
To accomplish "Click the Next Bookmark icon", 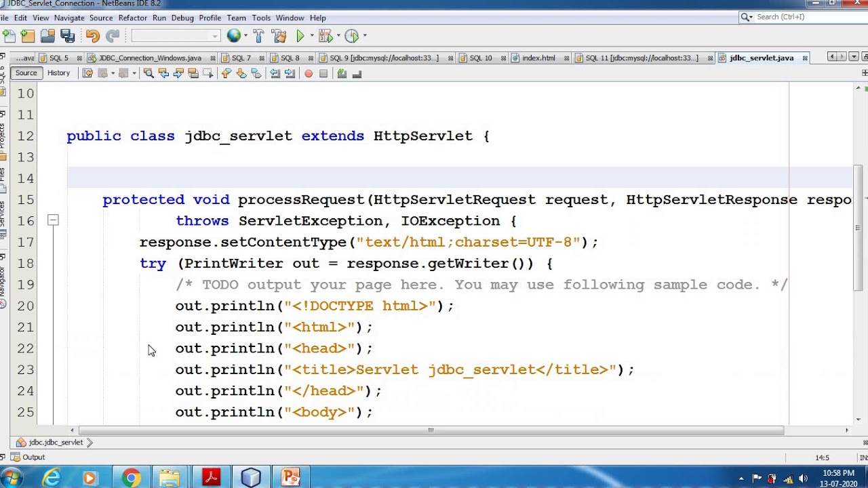I will 241,73.
